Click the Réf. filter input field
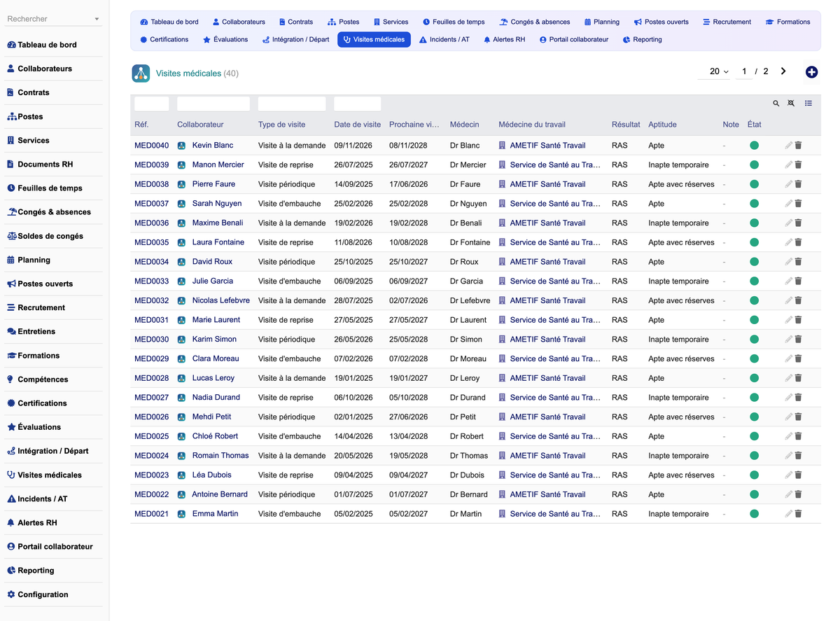840x621 pixels. point(151,104)
